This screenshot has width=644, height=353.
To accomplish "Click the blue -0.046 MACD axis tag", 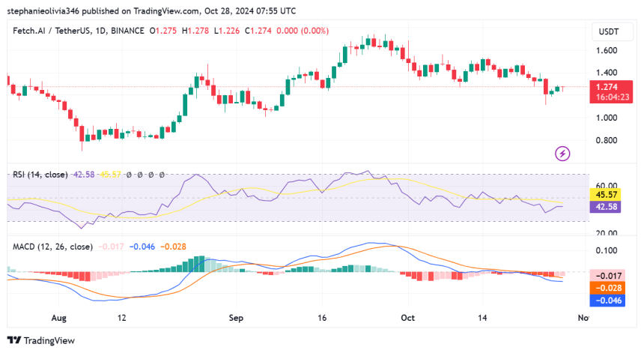I will (x=607, y=300).
